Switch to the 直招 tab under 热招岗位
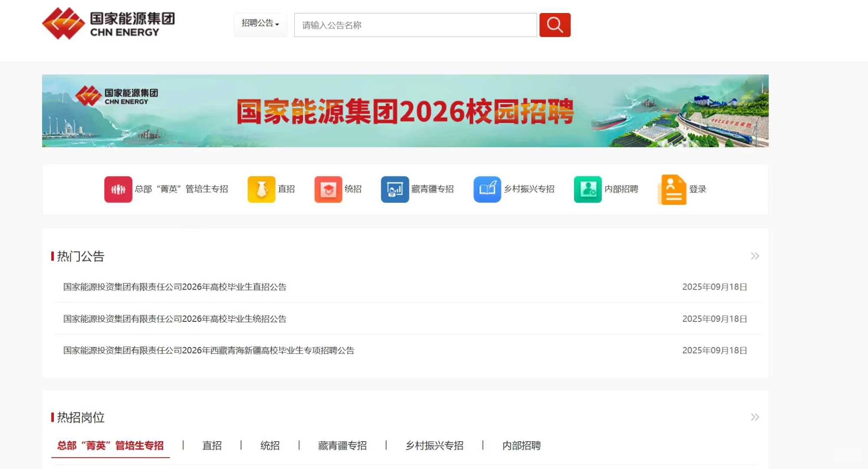This screenshot has height=469, width=868. click(212, 446)
